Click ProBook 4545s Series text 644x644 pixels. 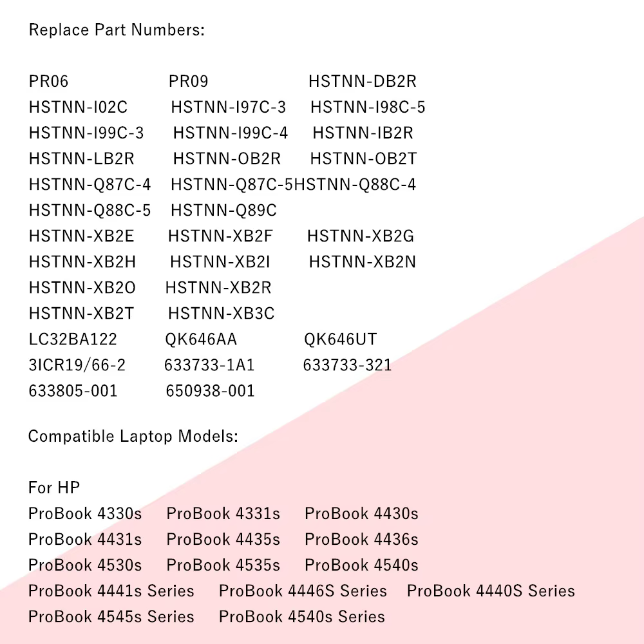coord(111,617)
